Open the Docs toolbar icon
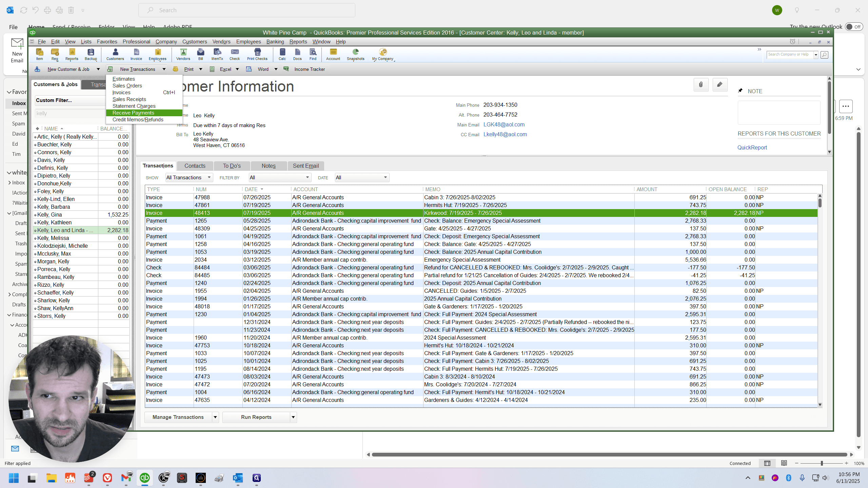Image resolution: width=868 pixels, height=488 pixels. point(297,54)
